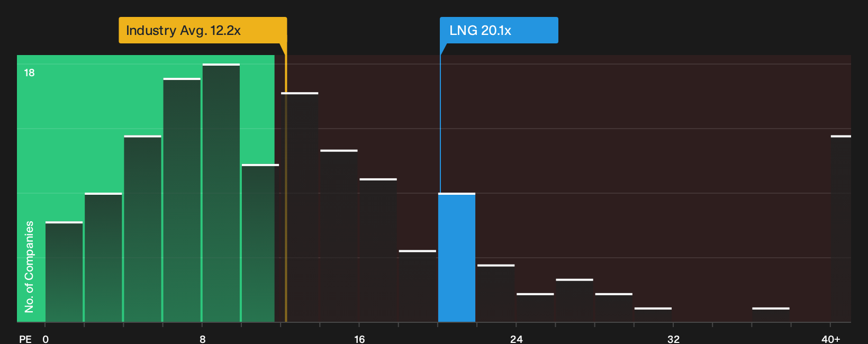Click the orange industry average vertical line

(286, 183)
